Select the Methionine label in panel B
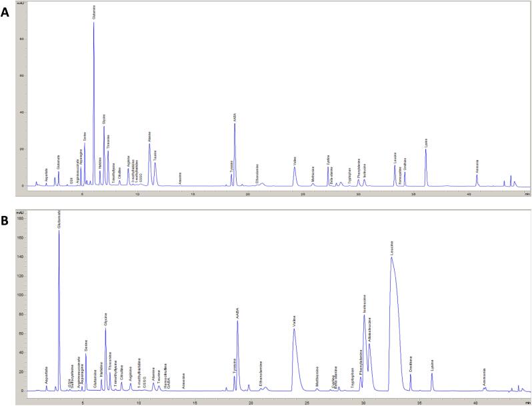Viewport: 532px width, 406px height. [317, 377]
